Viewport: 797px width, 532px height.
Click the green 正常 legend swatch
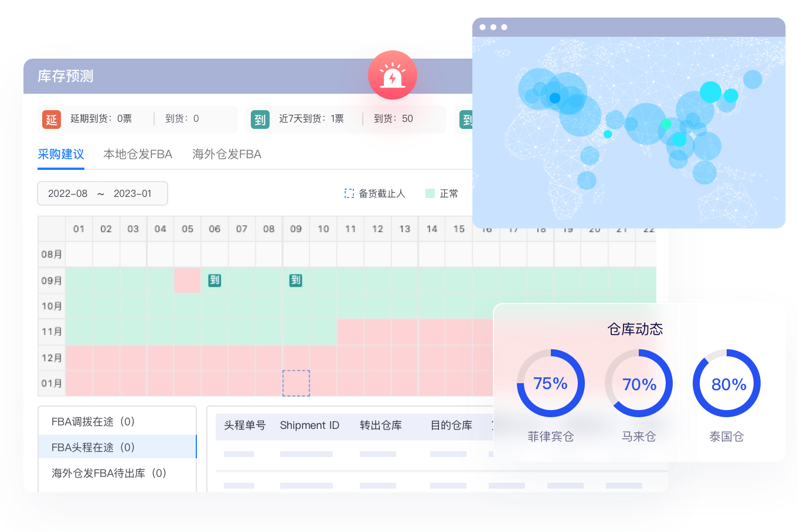[430, 193]
